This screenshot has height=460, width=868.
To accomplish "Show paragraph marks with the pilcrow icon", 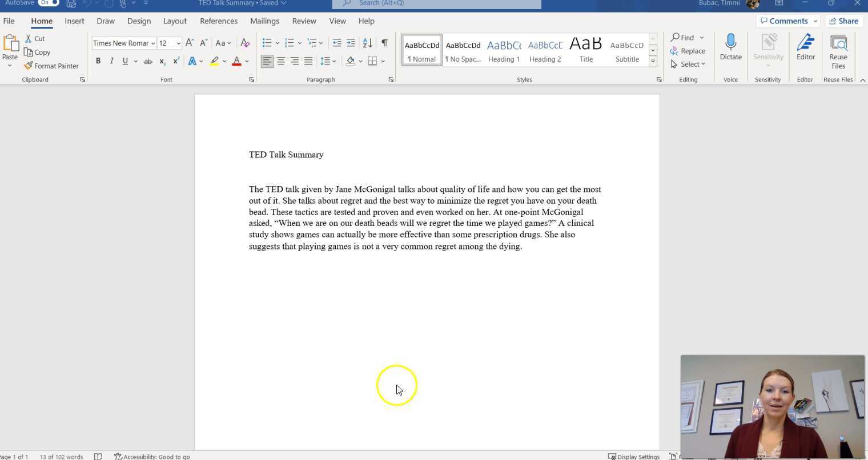I will click(x=384, y=43).
